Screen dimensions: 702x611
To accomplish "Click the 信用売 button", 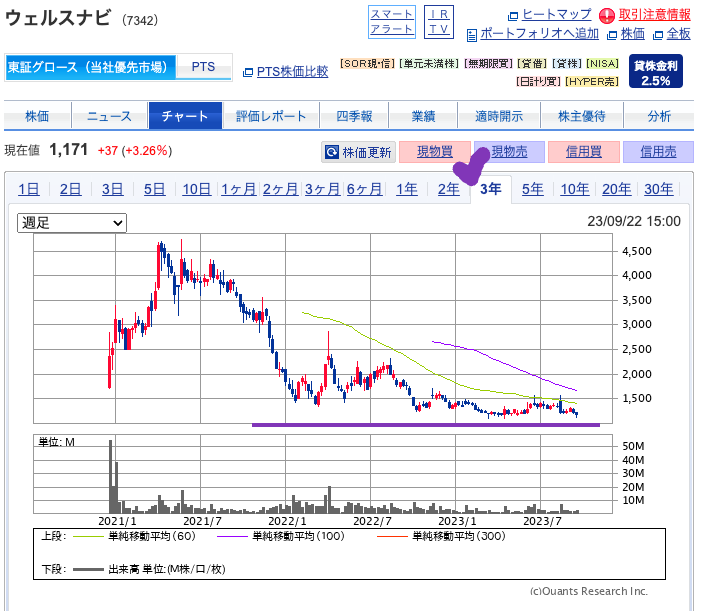I will 658,152.
